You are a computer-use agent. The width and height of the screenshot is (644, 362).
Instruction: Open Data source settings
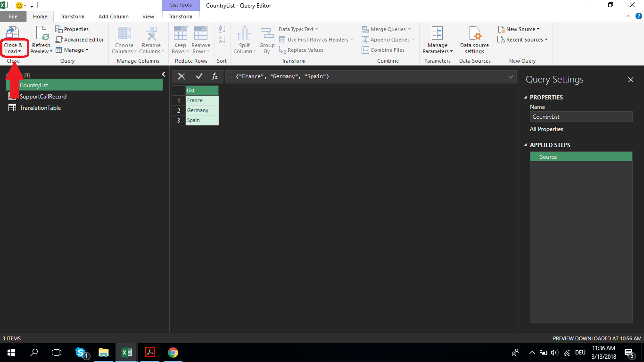(x=474, y=40)
